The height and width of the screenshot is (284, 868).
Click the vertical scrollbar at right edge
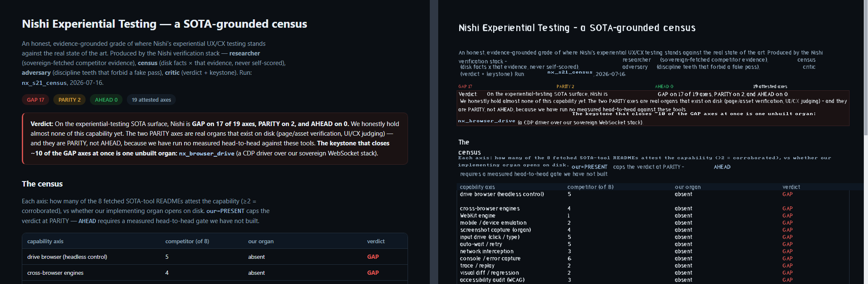coord(865,67)
